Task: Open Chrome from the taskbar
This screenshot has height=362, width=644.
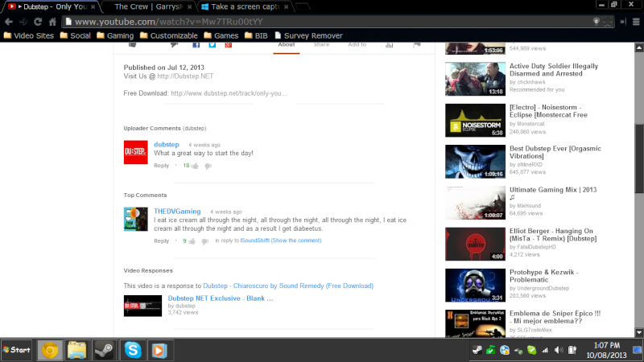Action: (50, 351)
